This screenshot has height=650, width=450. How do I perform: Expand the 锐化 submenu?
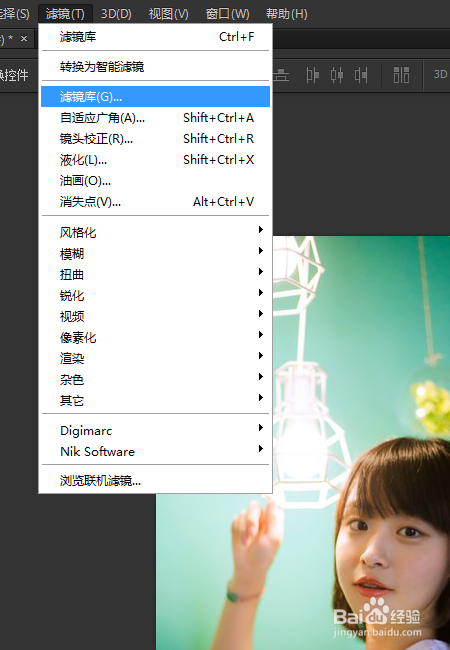155,296
